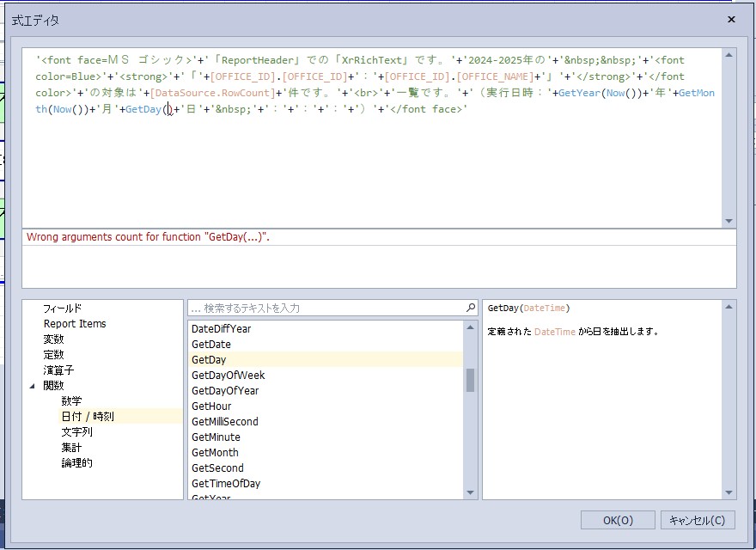Click expression editor scrollbar up arrow

click(729, 55)
